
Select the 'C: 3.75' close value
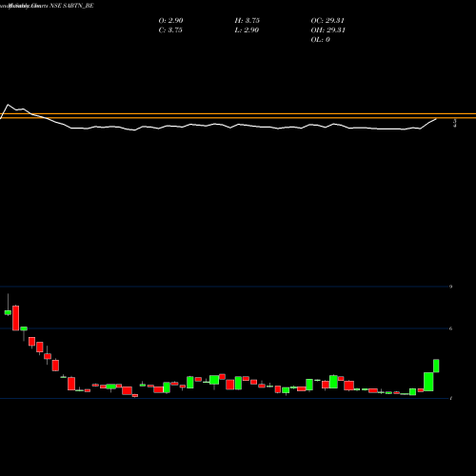click(x=170, y=30)
